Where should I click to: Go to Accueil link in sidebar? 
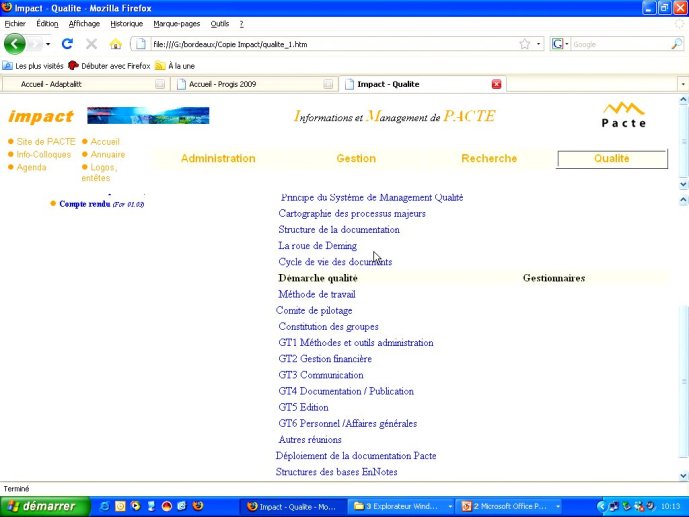(105, 141)
